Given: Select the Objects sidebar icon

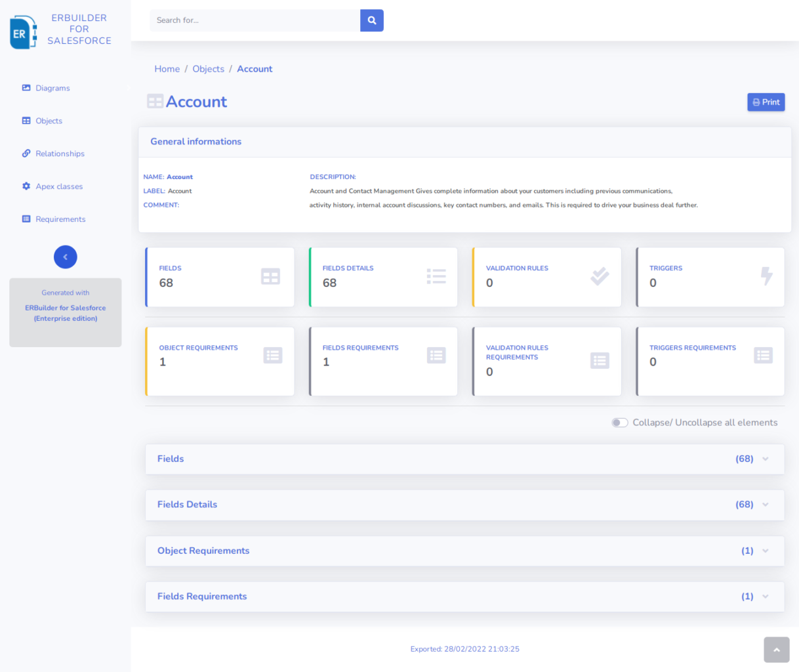Looking at the screenshot, I should click(26, 121).
